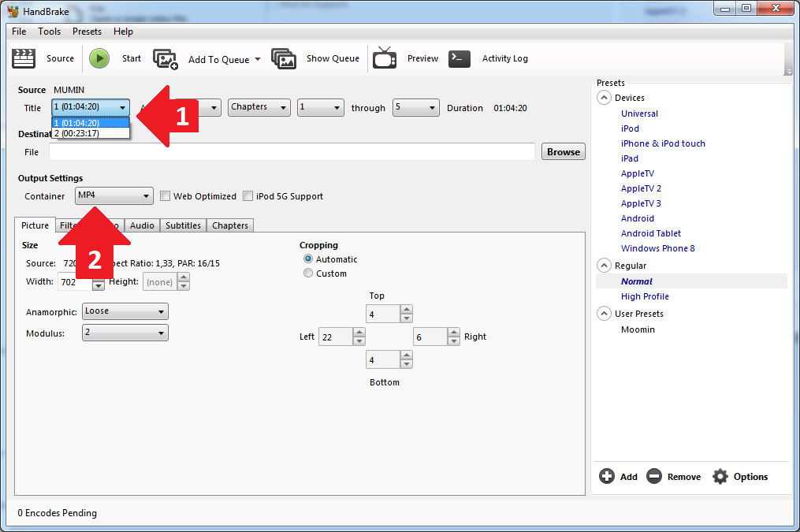Viewport: 800px width, 532px height.
Task: Open the Chapters mode dropdown
Action: (259, 107)
